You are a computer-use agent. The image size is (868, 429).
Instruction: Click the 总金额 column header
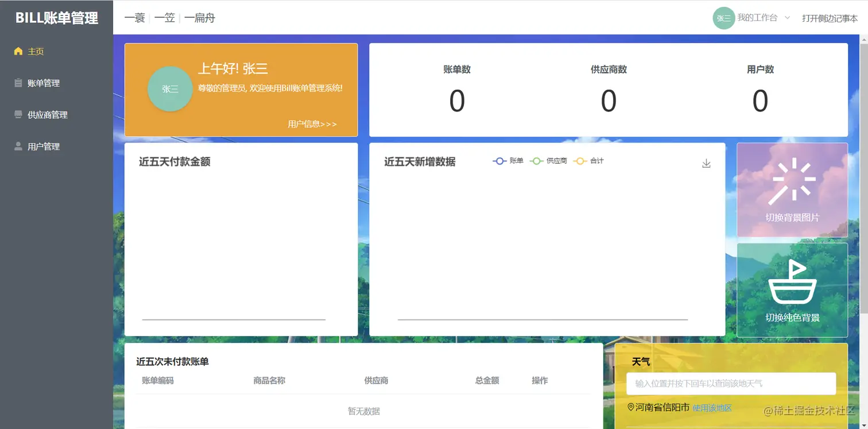pyautogui.click(x=487, y=380)
